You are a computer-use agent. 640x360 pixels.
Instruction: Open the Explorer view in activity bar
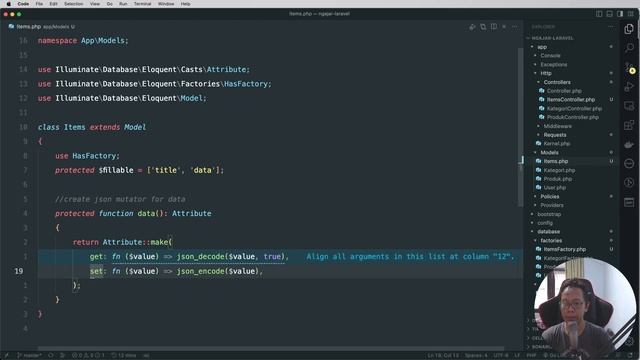(x=629, y=29)
